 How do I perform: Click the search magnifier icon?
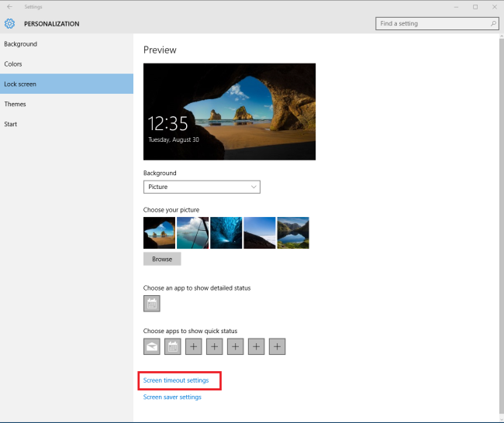click(x=493, y=23)
